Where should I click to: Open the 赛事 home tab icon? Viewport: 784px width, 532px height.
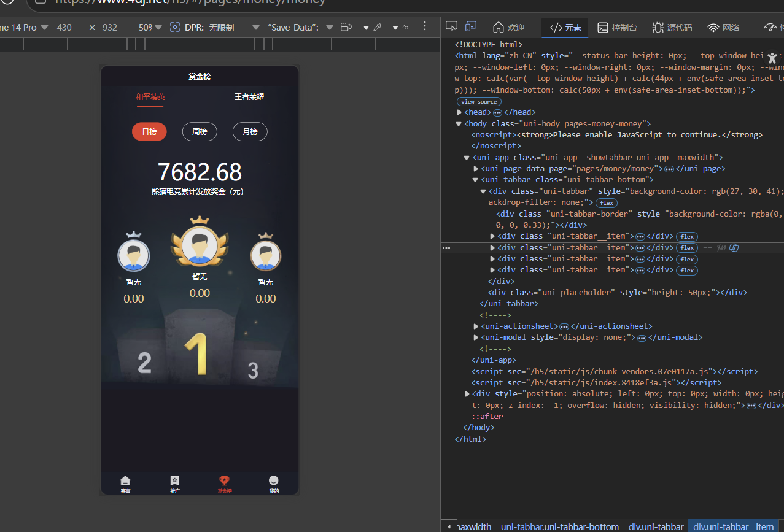click(125, 480)
